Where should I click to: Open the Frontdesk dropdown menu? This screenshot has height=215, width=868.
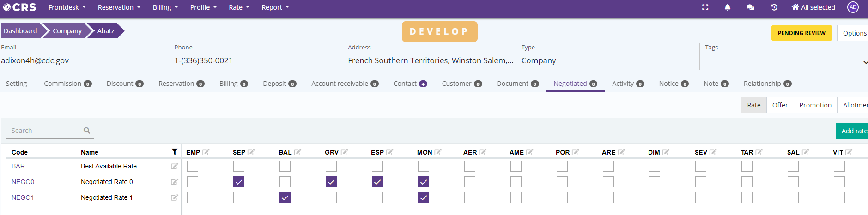(67, 7)
